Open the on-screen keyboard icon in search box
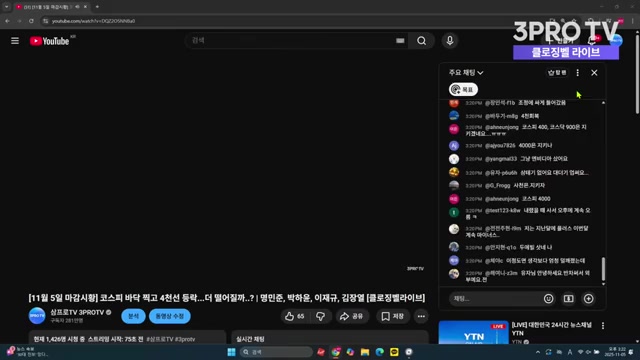This screenshot has height=360, width=640. click(x=400, y=41)
